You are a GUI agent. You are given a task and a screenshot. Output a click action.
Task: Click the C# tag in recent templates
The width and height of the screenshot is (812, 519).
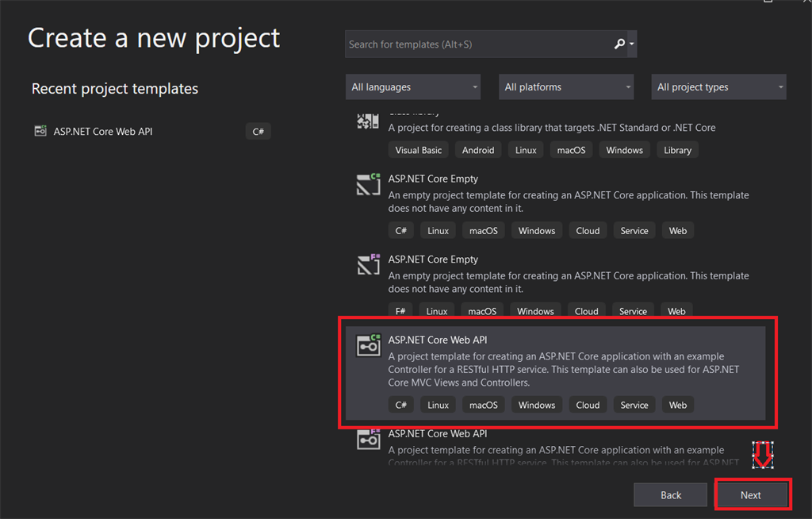(258, 132)
